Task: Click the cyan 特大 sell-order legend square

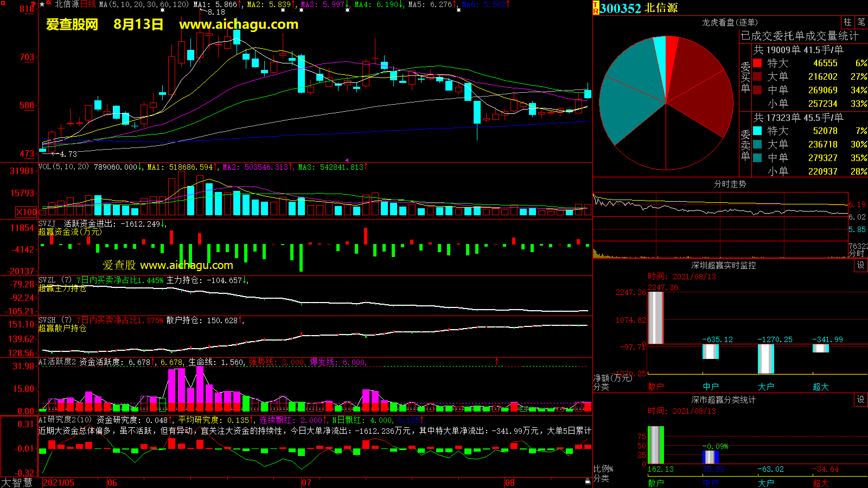Action: coord(757,131)
